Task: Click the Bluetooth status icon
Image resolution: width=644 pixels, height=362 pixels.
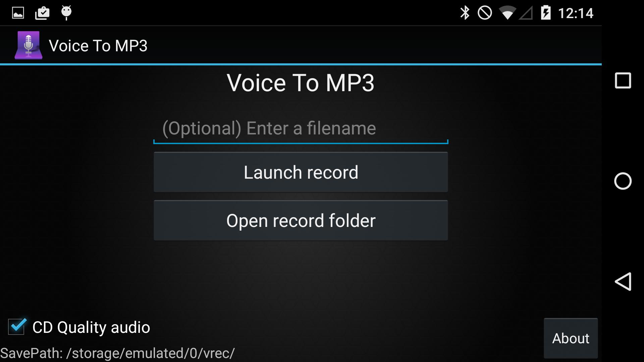Action: (x=464, y=12)
